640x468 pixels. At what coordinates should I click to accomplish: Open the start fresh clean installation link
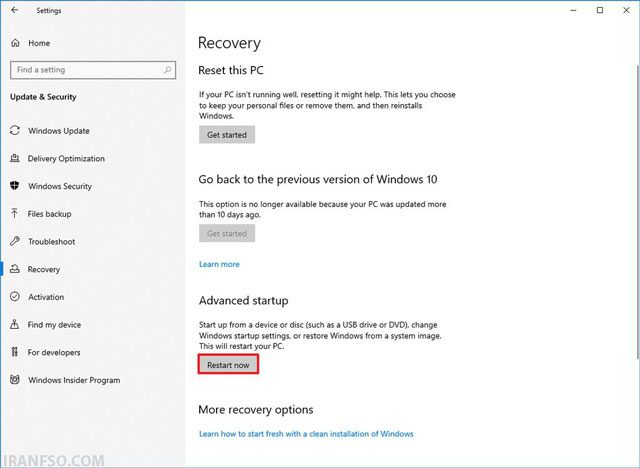tap(306, 434)
